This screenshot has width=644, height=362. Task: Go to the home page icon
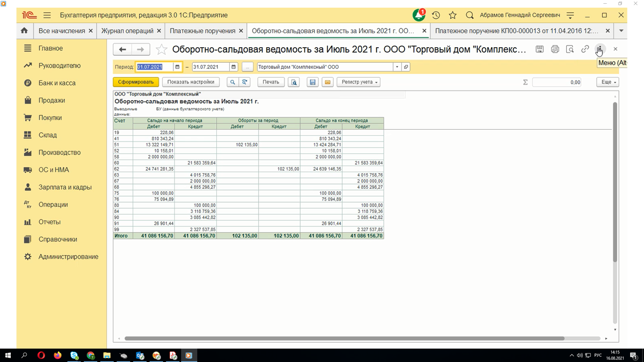(x=24, y=31)
